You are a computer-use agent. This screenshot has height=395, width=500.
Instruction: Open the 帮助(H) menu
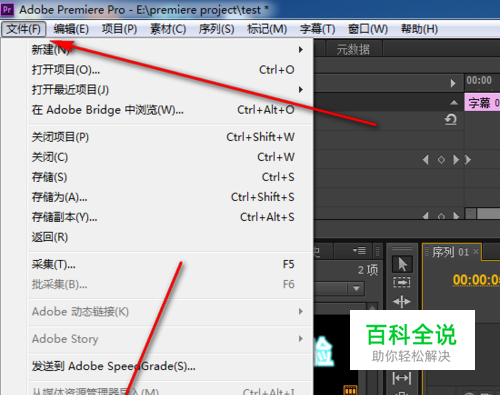tap(419, 29)
